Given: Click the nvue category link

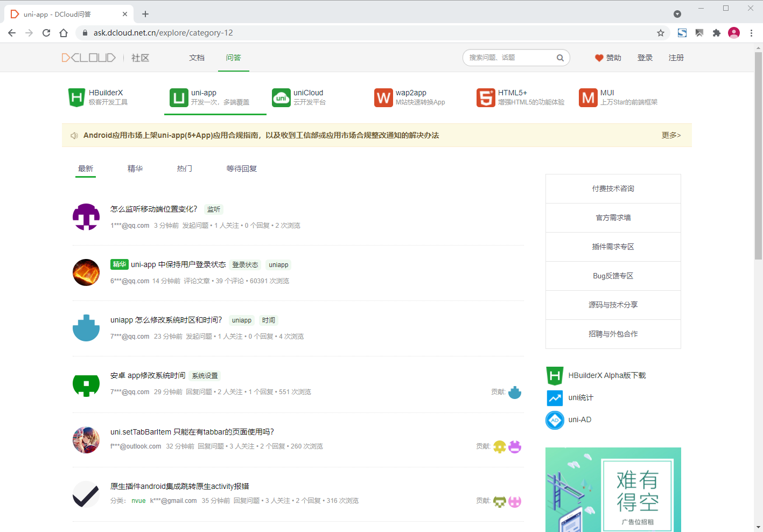Looking at the screenshot, I should pos(138,501).
